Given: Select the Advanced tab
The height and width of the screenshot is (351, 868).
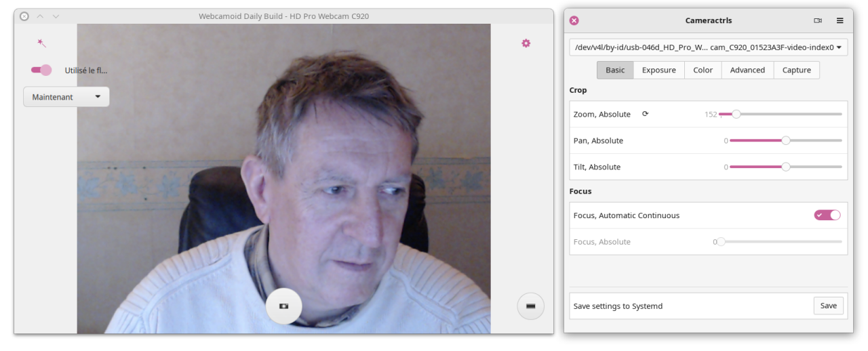Looking at the screenshot, I should tap(747, 70).
